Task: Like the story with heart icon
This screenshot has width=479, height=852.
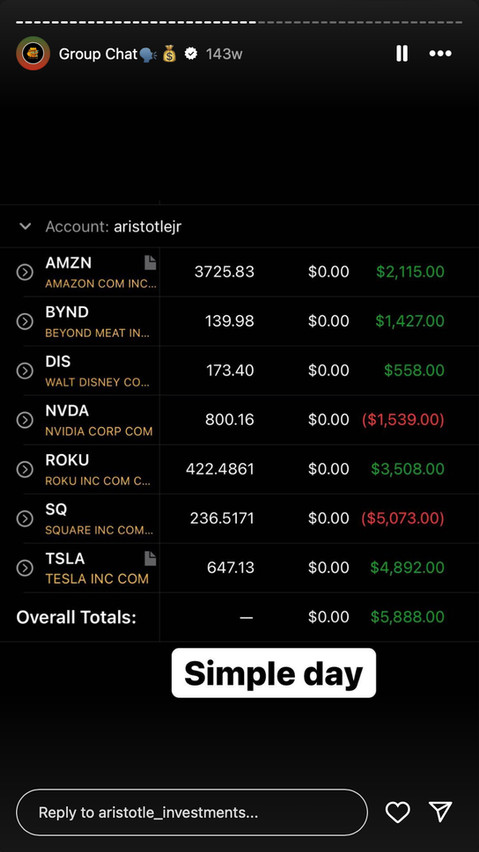Action: 398,812
